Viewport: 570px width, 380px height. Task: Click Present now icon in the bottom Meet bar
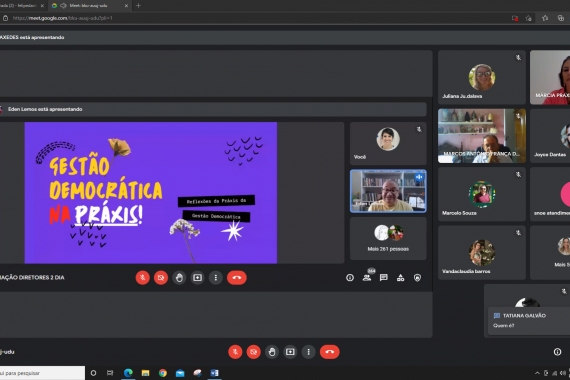[290, 352]
